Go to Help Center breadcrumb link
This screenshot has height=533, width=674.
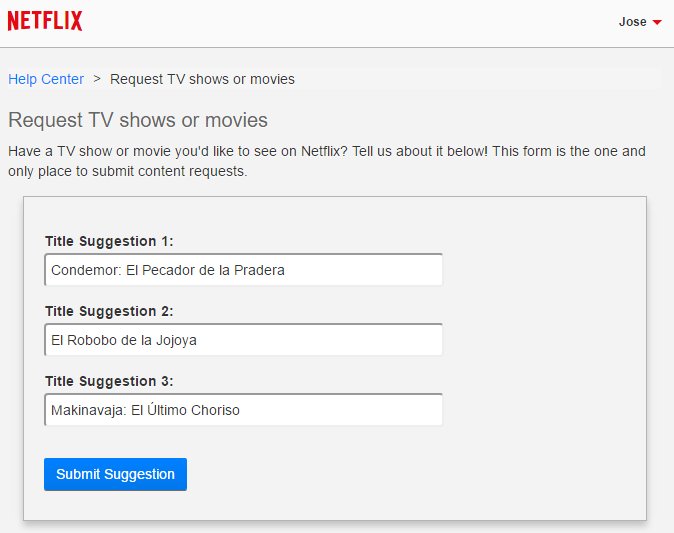[46, 79]
